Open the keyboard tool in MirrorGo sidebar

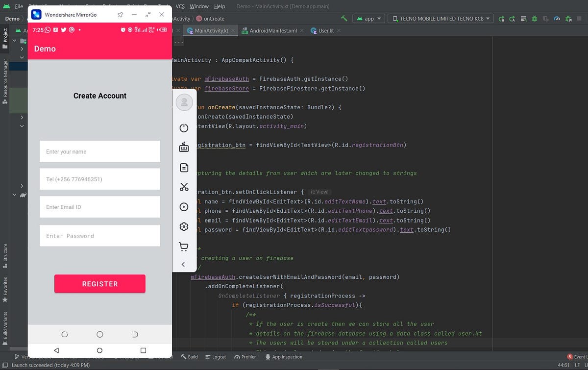184,147
